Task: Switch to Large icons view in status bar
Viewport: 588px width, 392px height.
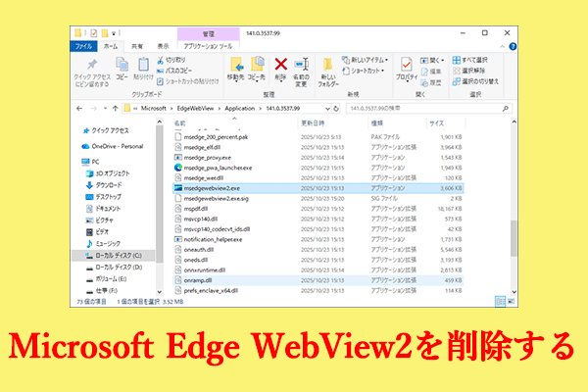Action: tap(512, 301)
